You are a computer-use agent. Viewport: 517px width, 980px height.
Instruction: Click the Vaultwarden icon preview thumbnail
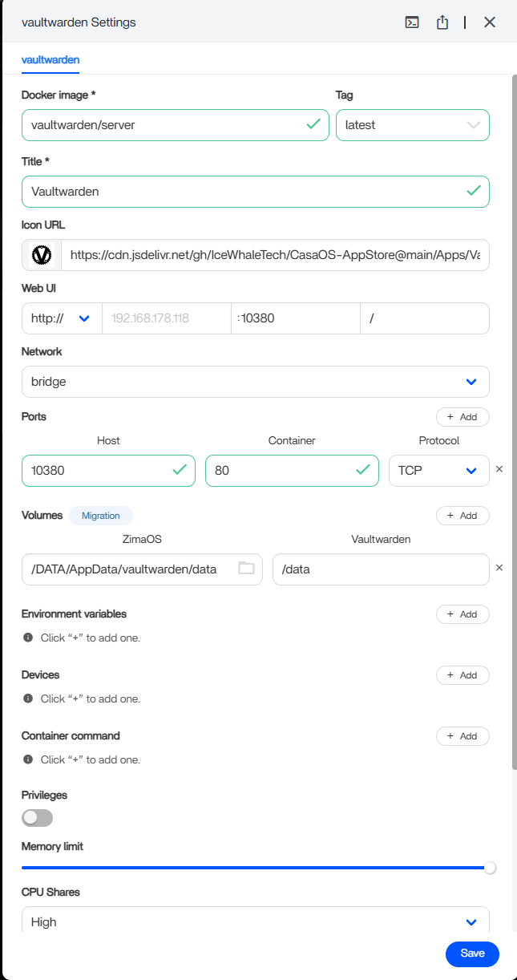click(x=41, y=254)
